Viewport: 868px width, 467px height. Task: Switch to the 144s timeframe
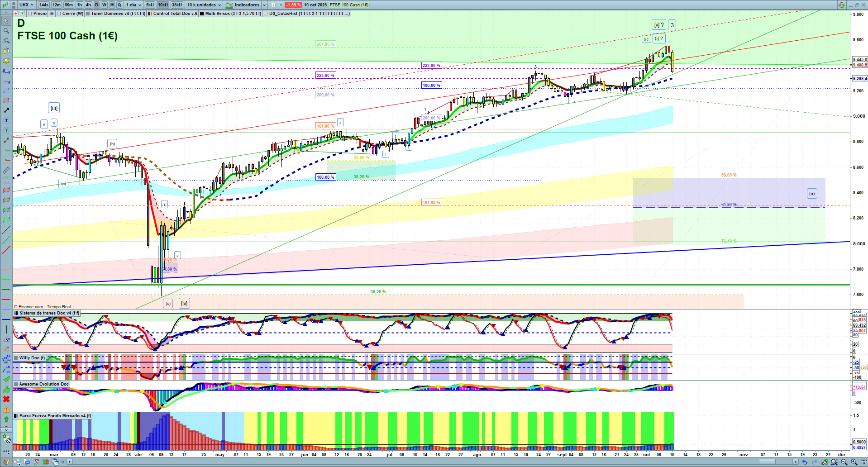(x=44, y=5)
